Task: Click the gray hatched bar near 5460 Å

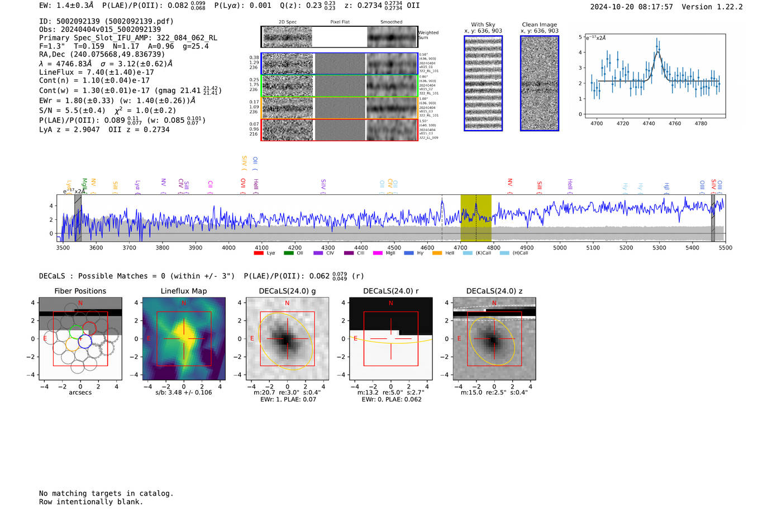Action: click(x=713, y=218)
